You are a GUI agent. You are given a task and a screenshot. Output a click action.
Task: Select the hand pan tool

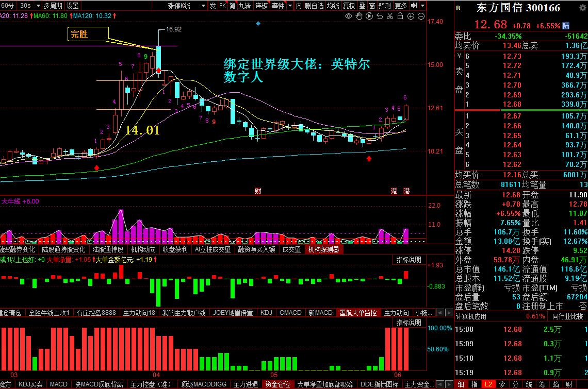pyautogui.click(x=359, y=16)
